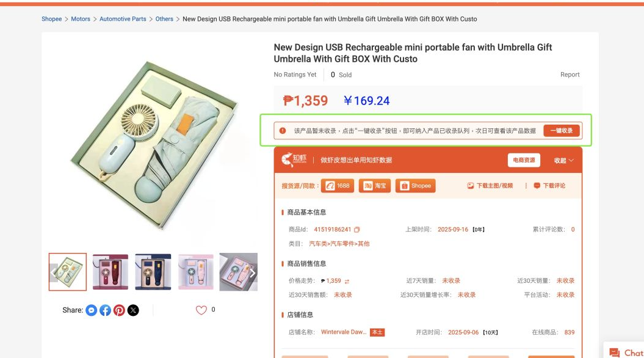The image size is (644, 358).
Task: Share via the Messenger icon
Action: pos(91,310)
